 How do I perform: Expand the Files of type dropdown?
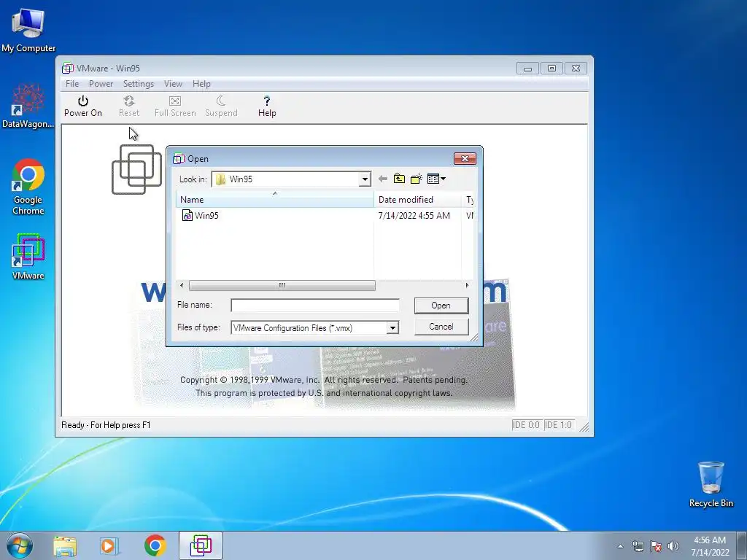[x=392, y=327]
